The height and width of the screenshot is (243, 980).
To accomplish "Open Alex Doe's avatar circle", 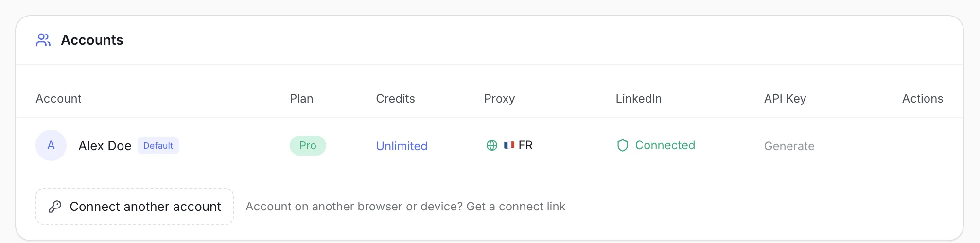I will coord(51,145).
